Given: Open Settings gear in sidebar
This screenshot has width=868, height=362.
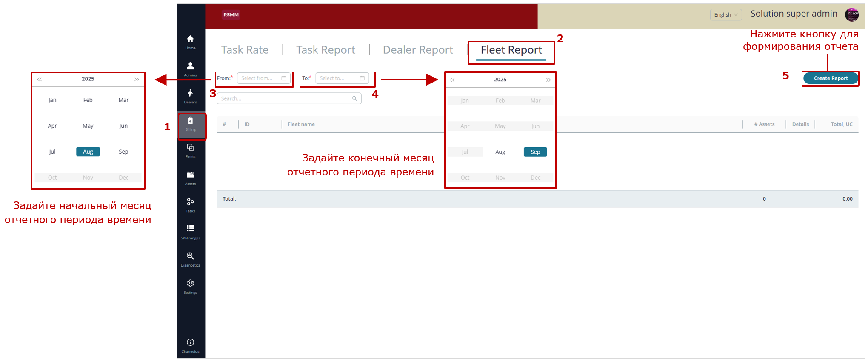Looking at the screenshot, I should point(190,286).
